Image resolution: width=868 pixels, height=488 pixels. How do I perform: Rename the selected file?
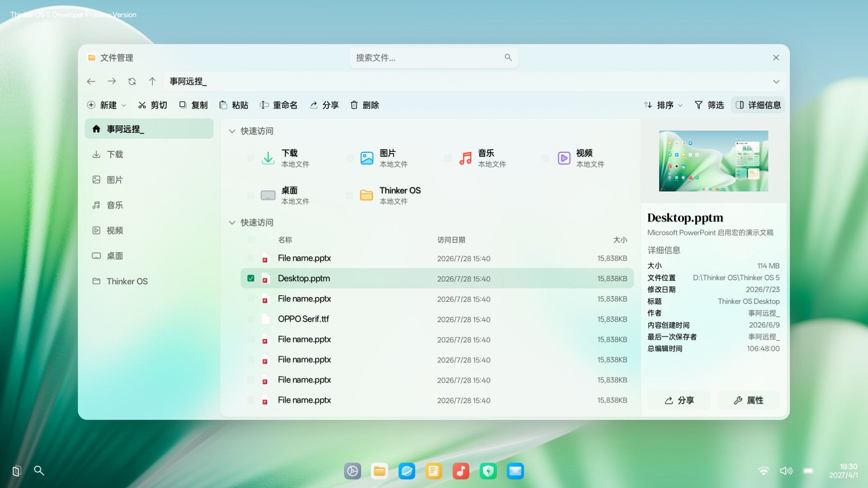pos(278,105)
